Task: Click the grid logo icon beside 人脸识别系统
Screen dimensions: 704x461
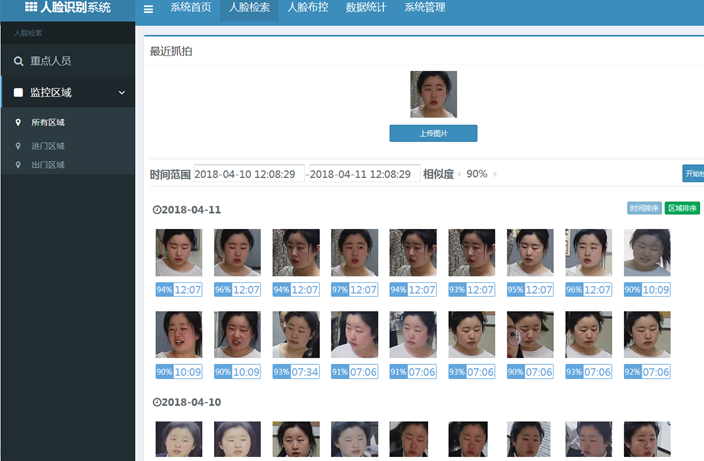Action: 31,7
